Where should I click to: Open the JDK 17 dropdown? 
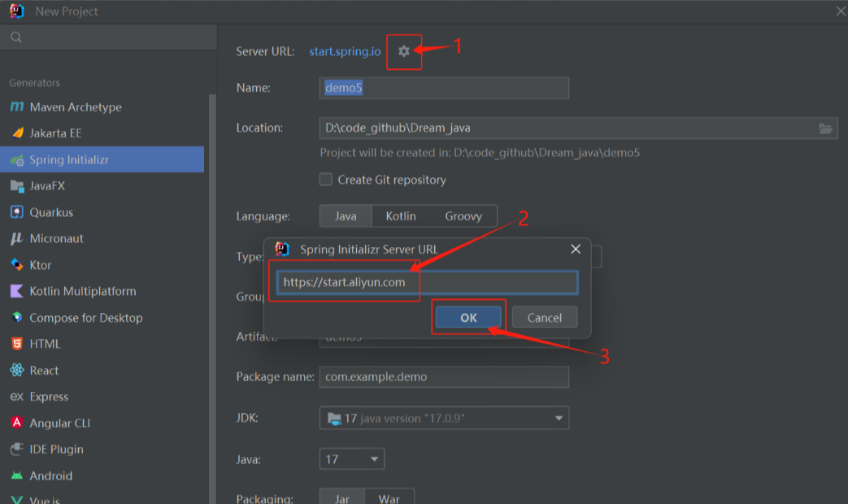pyautogui.click(x=444, y=418)
